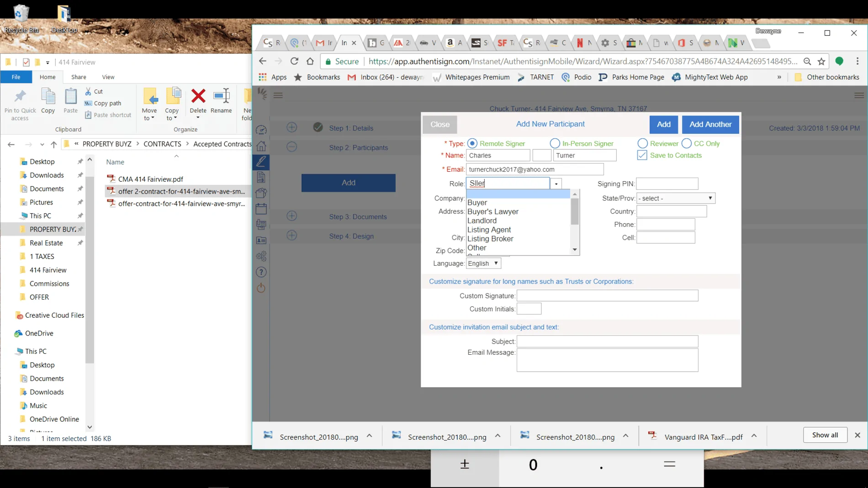This screenshot has width=868, height=488.
Task: Select CMA 414 Fairview.pdf file
Action: [151, 179]
